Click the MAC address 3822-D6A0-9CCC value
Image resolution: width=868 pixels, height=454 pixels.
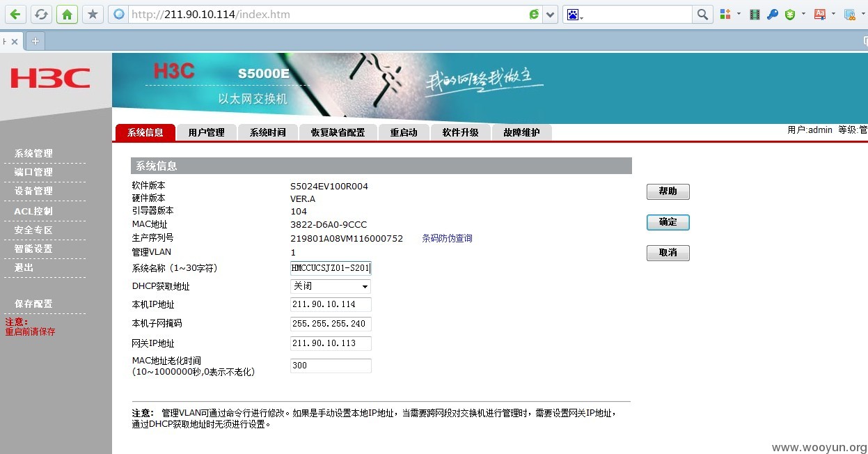point(329,225)
